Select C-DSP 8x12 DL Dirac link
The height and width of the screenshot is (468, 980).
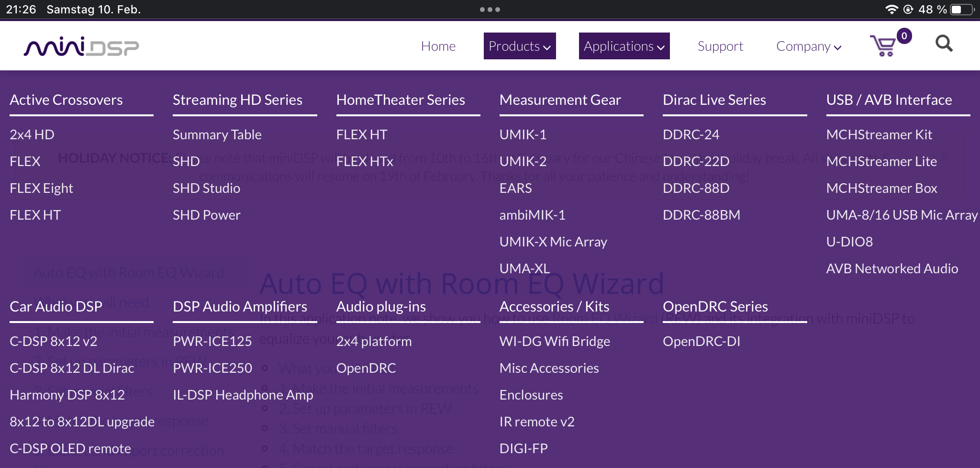point(72,368)
